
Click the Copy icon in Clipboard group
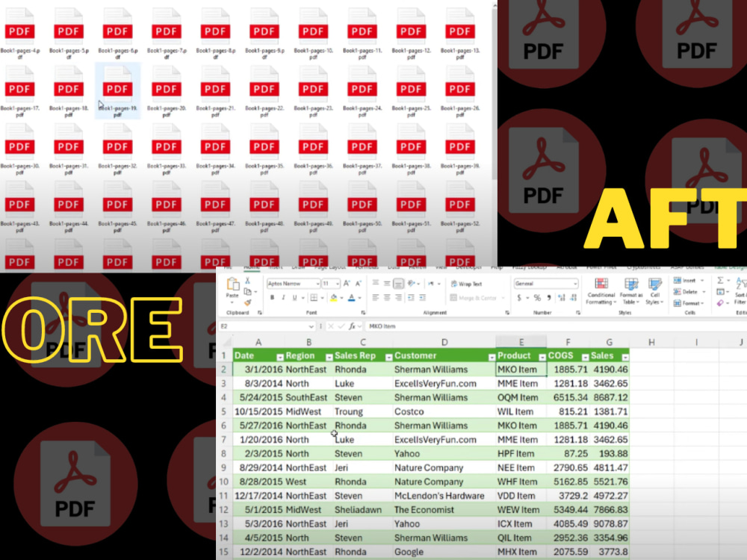point(248,292)
